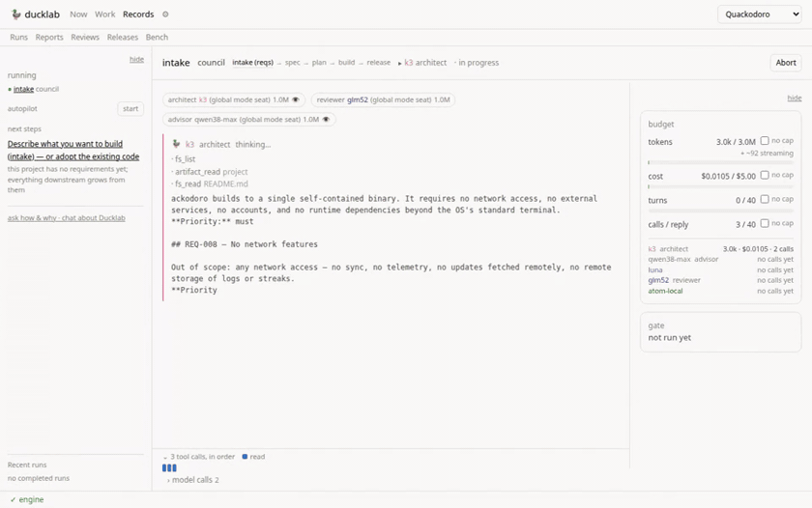Open the Quackodoro project dropdown

759,14
